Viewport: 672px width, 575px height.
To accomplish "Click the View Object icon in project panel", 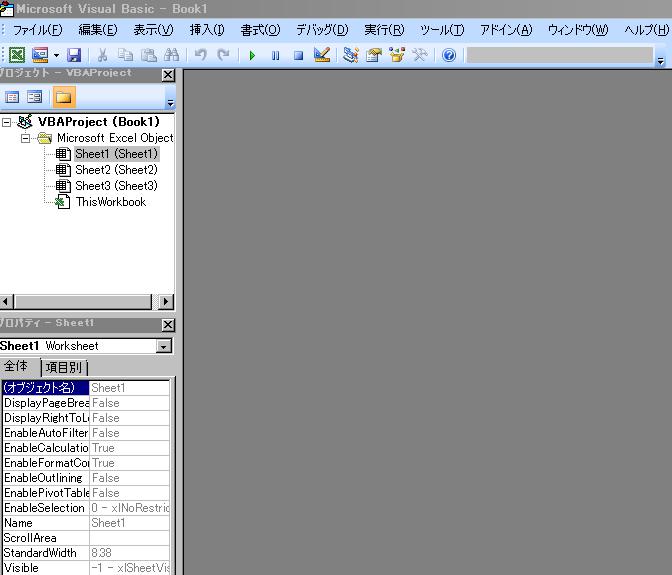I will (x=34, y=97).
